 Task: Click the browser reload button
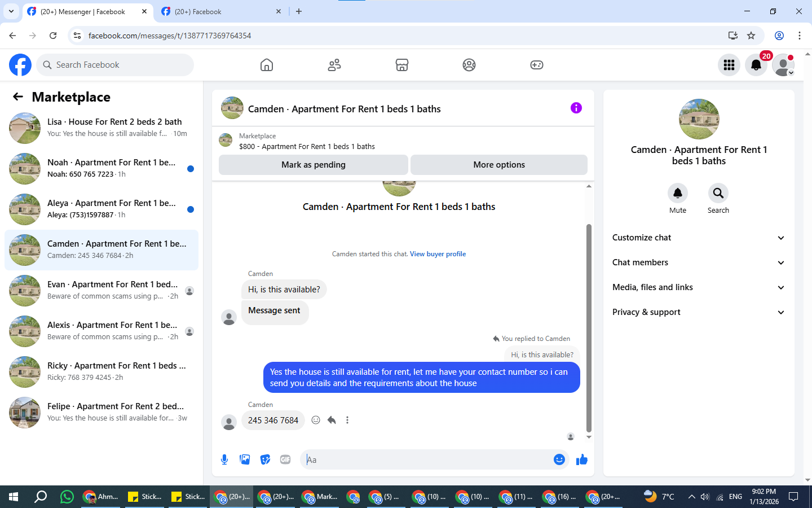[x=53, y=36]
